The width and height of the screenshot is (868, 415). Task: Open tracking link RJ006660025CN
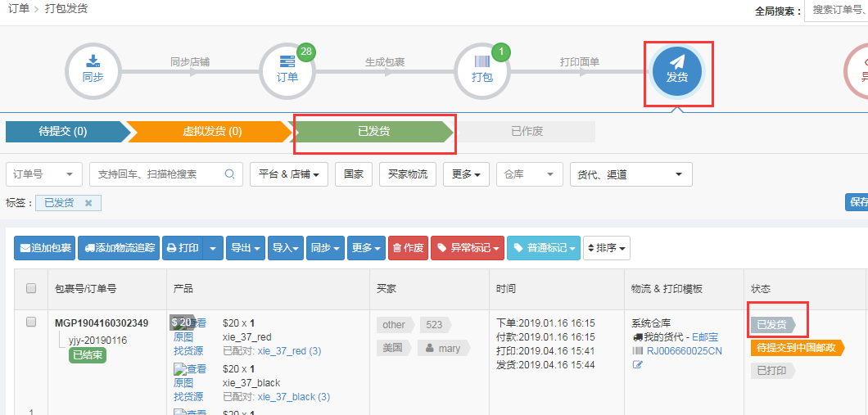pyautogui.click(x=684, y=351)
